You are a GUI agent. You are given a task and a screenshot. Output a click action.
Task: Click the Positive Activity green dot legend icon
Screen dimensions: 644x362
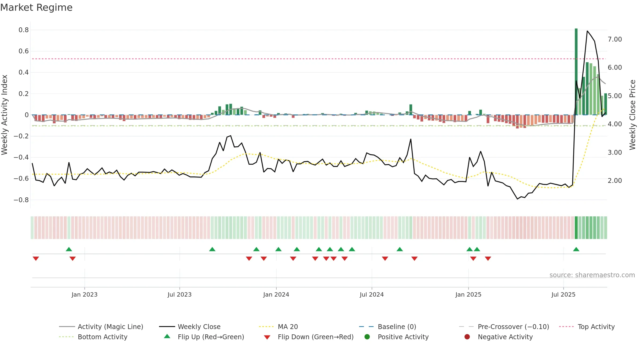pos(367,337)
